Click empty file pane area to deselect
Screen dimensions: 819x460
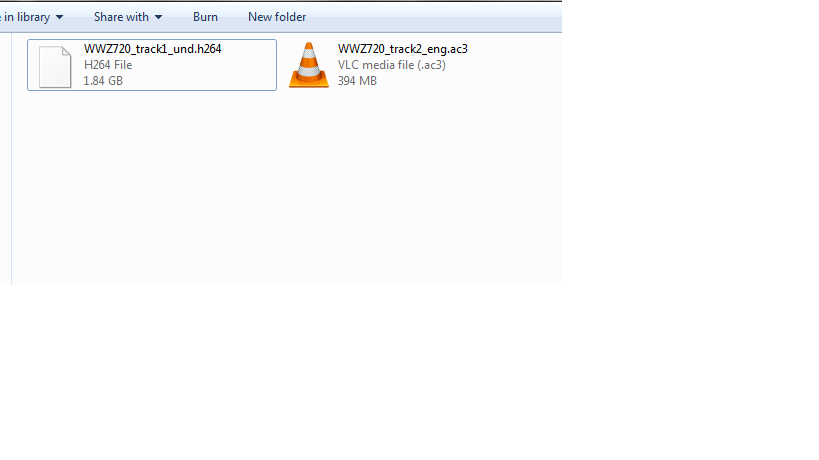pos(286,188)
